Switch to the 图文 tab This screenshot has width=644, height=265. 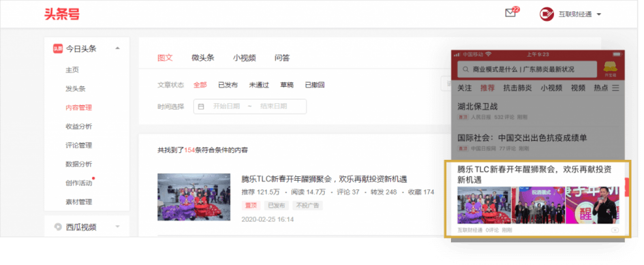click(x=165, y=58)
